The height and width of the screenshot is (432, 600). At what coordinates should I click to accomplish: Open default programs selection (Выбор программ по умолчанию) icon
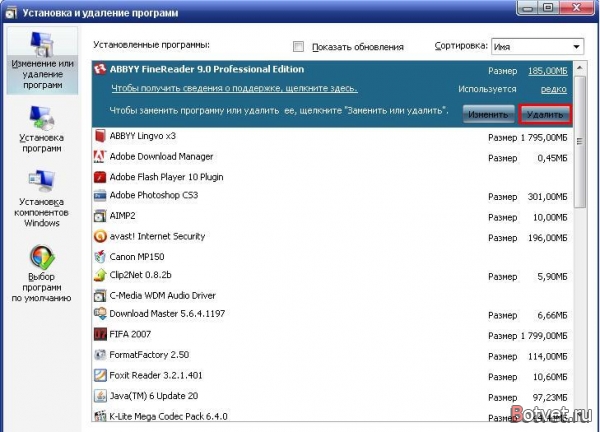click(x=42, y=257)
